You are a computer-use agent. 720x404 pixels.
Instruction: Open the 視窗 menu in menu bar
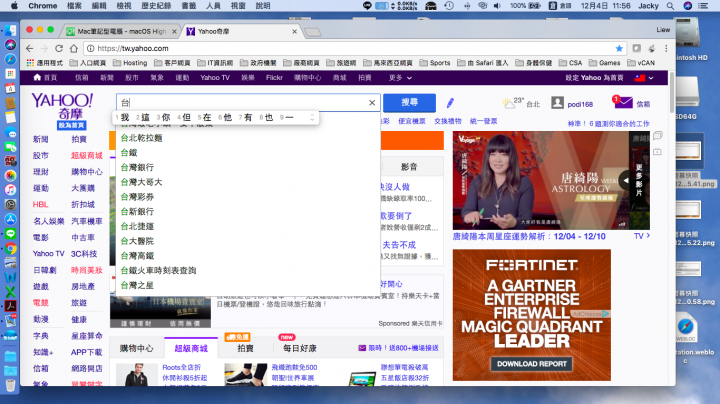click(x=238, y=6)
